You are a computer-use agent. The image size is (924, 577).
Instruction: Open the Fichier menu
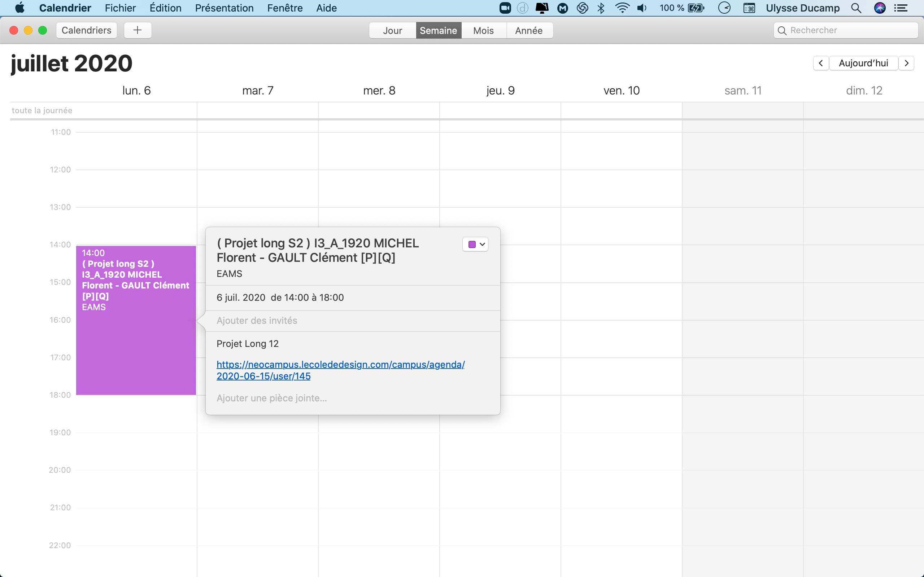pyautogui.click(x=120, y=8)
